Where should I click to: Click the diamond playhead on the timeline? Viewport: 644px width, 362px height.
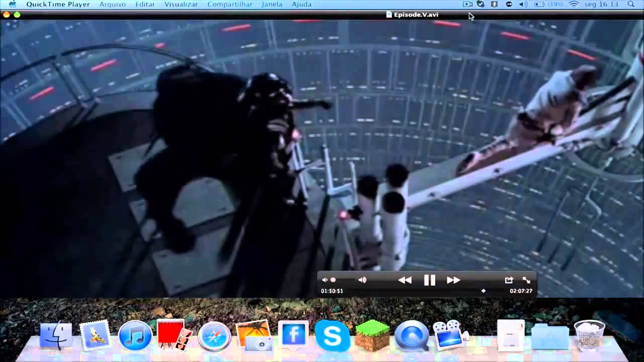click(484, 291)
